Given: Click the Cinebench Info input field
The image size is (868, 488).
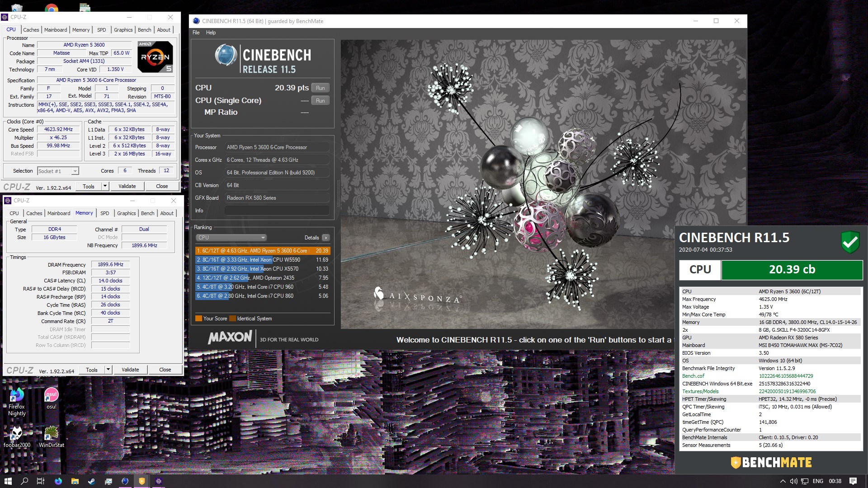Looking at the screenshot, I should [x=277, y=211].
